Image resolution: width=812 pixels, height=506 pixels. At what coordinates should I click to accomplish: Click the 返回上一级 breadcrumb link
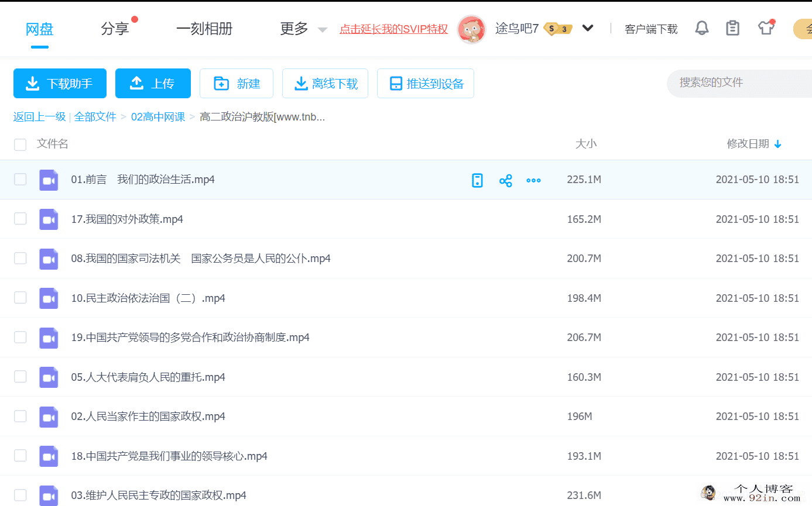(39, 117)
